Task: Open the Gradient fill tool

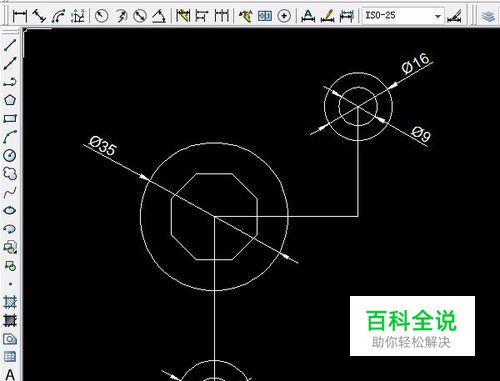Action: pos(10,321)
